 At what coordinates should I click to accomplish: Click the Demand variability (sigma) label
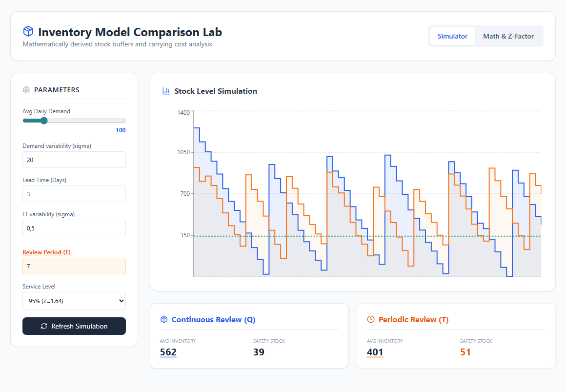pos(57,146)
